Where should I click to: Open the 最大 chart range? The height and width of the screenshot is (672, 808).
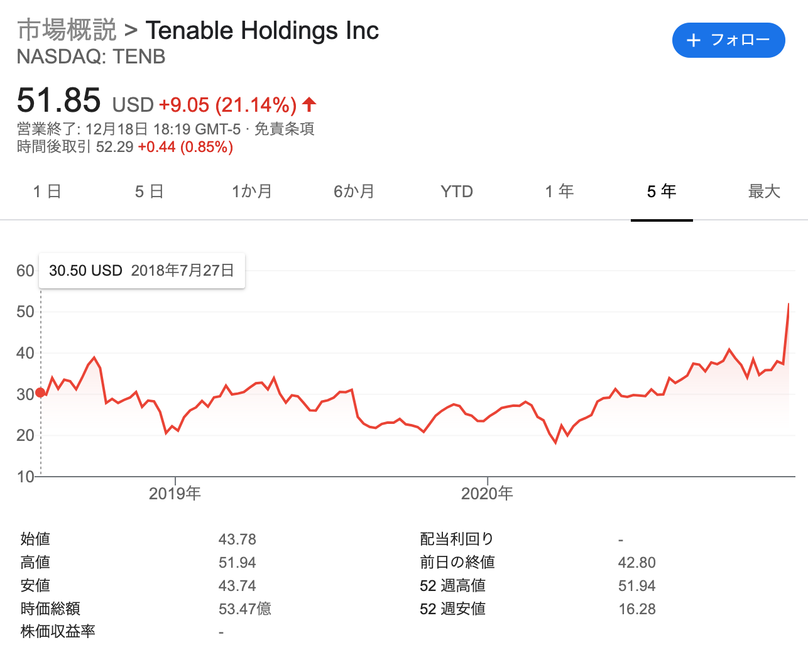click(x=764, y=192)
